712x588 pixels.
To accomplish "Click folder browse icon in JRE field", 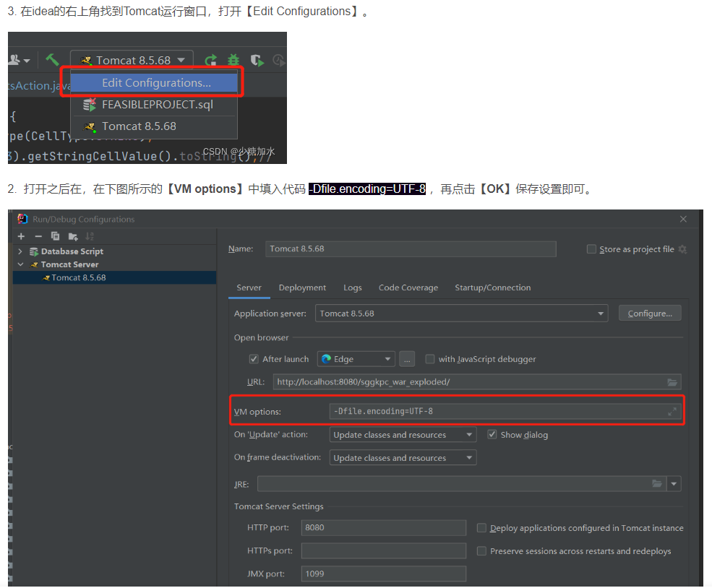I will pos(657,484).
